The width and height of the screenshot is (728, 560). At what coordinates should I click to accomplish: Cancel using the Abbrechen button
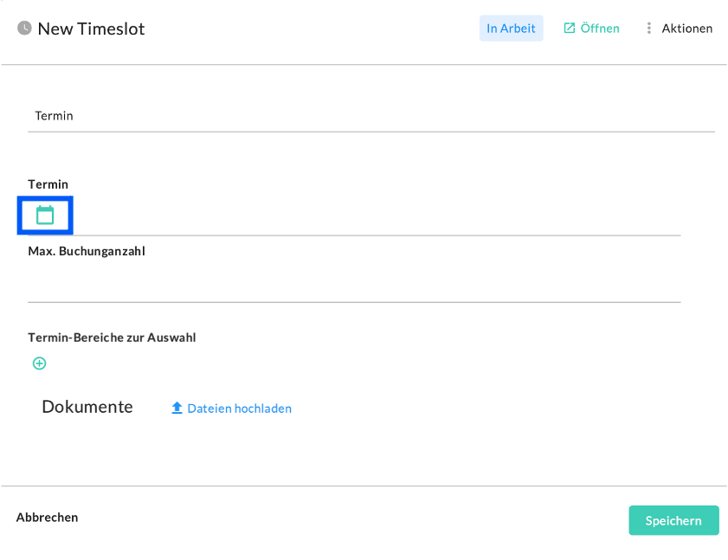click(x=47, y=518)
